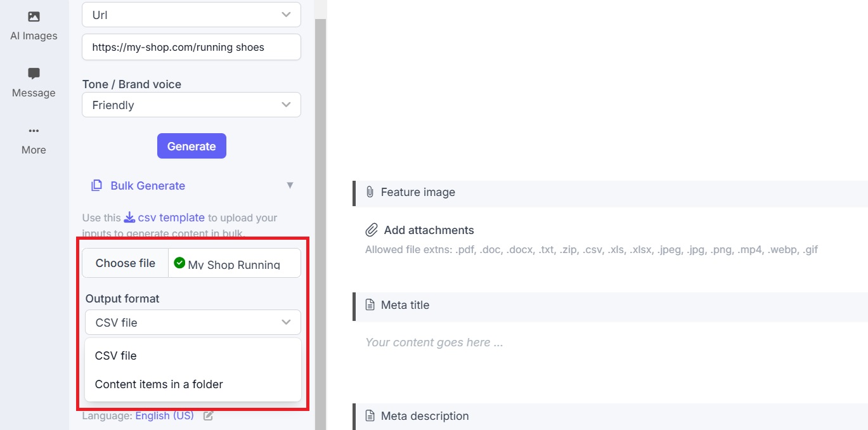Image resolution: width=868 pixels, height=430 pixels.
Task: Click the edit language pencil icon
Action: pos(208,416)
